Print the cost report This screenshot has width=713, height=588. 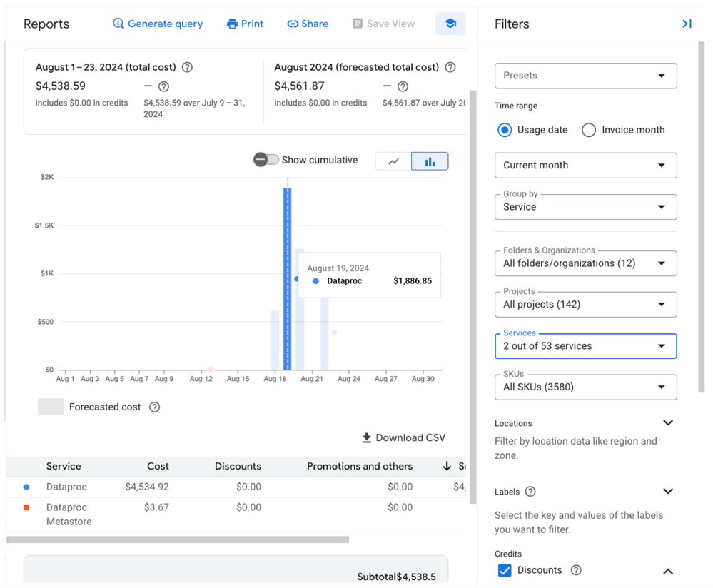[245, 24]
